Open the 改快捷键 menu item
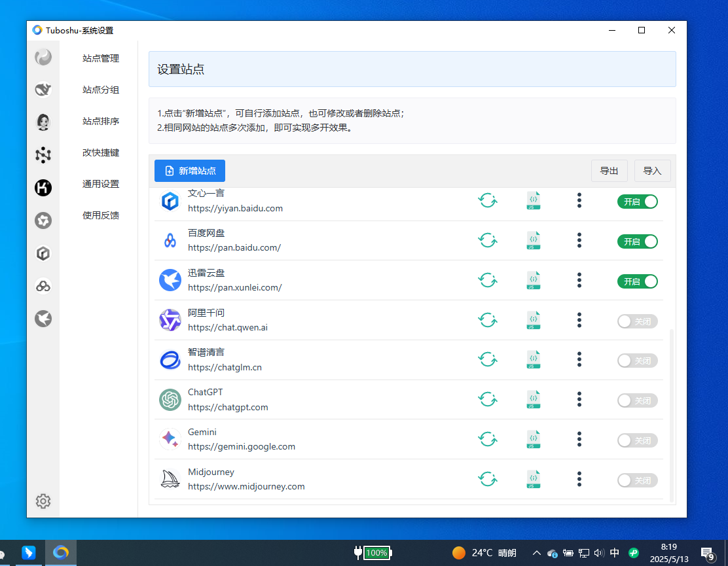 pyautogui.click(x=101, y=152)
